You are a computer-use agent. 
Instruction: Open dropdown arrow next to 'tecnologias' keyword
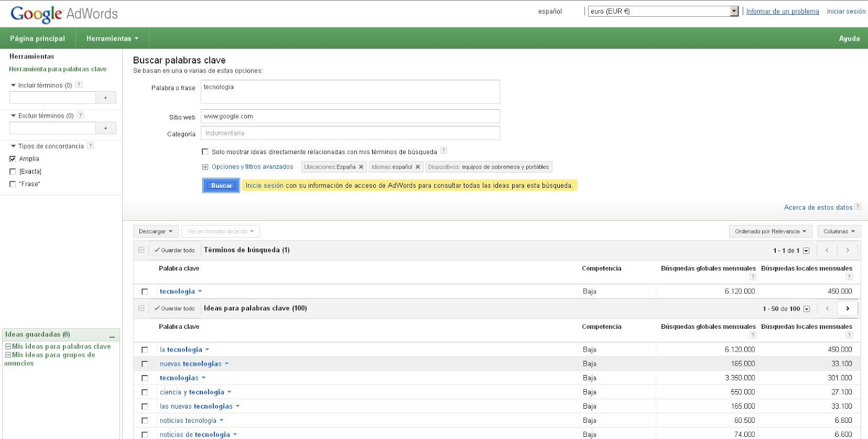[x=204, y=378]
